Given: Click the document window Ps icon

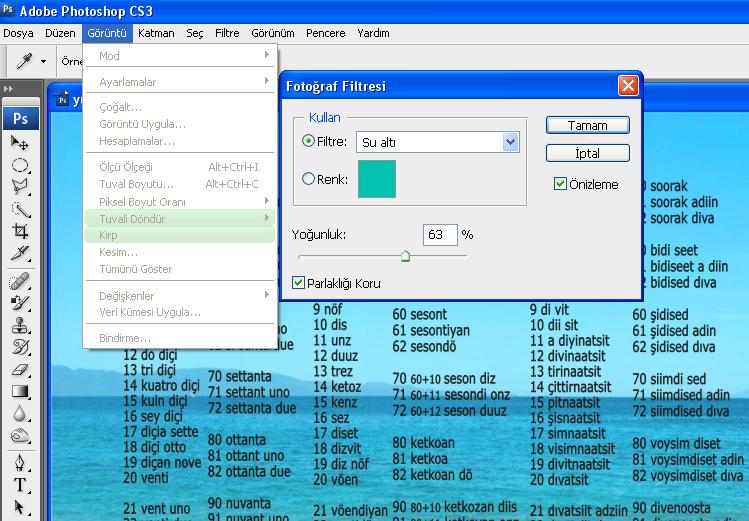Looking at the screenshot, I should tap(63, 99).
